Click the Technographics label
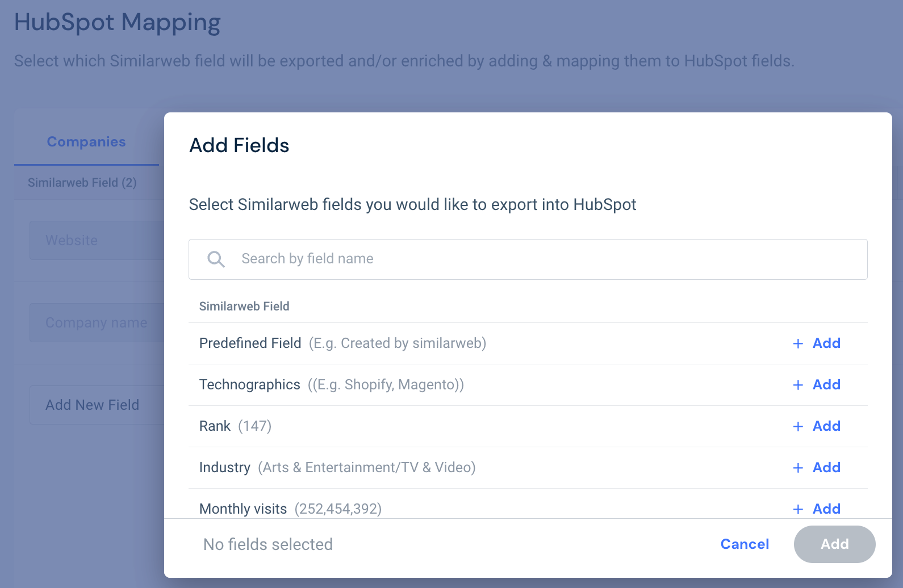903x588 pixels. (249, 385)
